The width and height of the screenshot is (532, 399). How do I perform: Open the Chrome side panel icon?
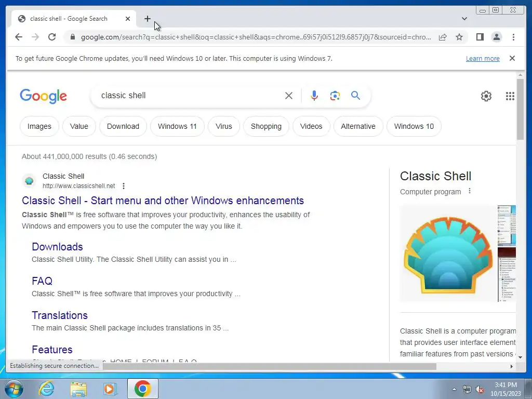480,37
